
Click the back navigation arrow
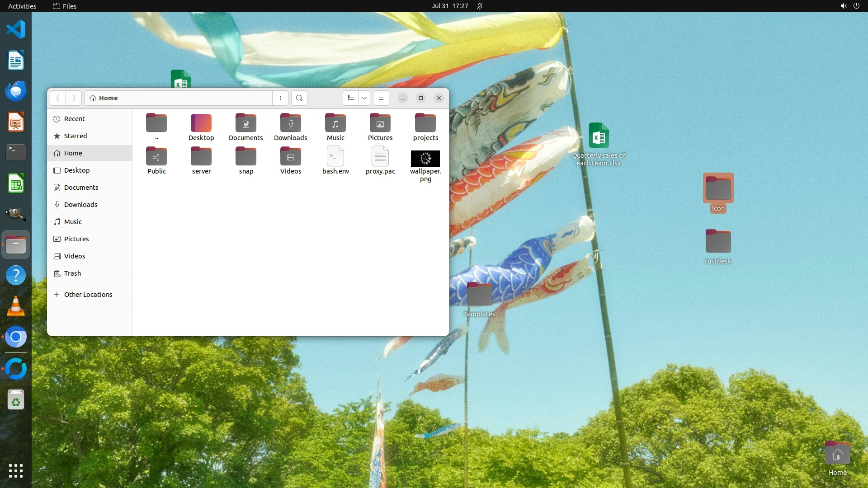pyautogui.click(x=58, y=98)
